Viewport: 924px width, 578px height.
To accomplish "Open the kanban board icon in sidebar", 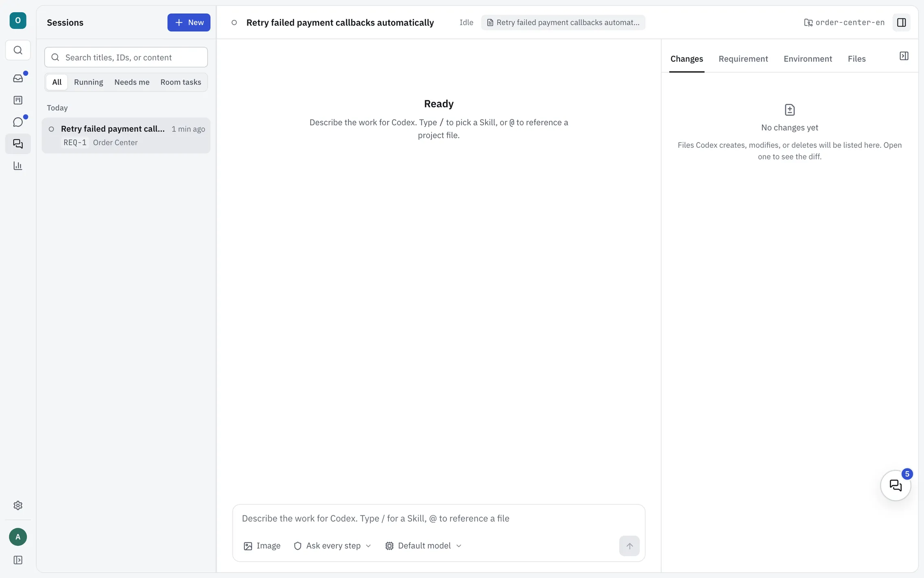I will [x=18, y=100].
